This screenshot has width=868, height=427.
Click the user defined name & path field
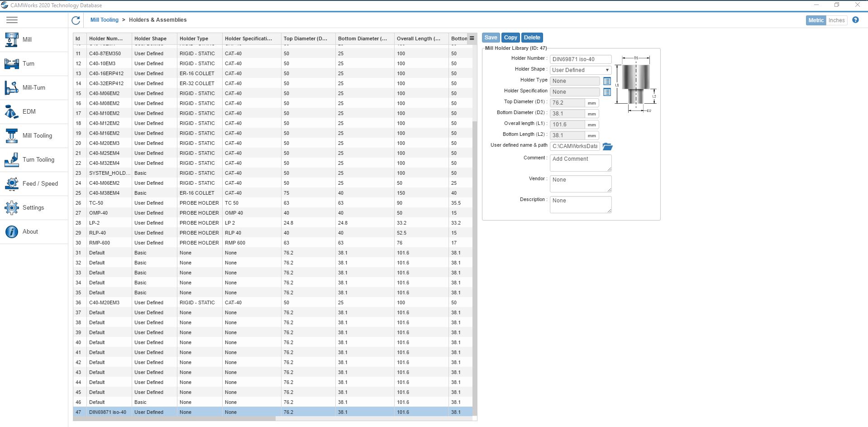click(575, 146)
